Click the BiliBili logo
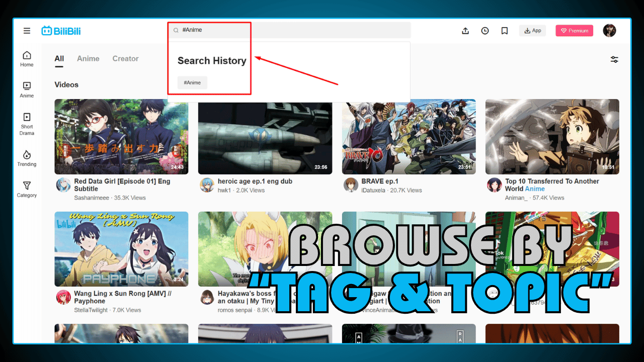 pos(61,31)
